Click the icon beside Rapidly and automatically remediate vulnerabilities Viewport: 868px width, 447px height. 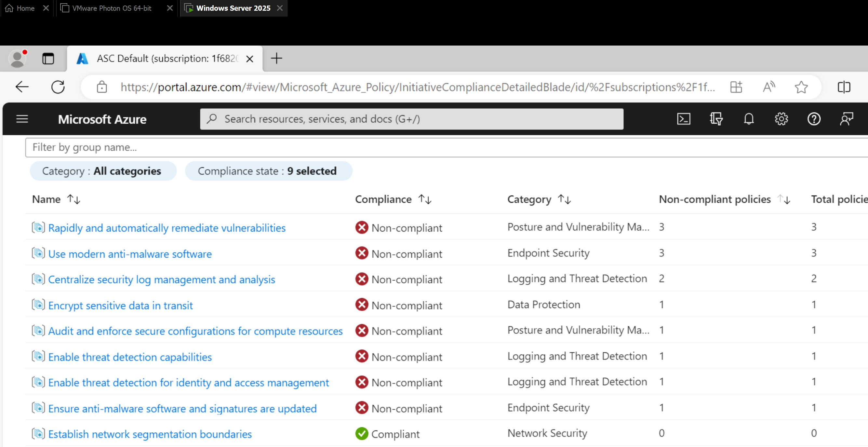click(38, 227)
